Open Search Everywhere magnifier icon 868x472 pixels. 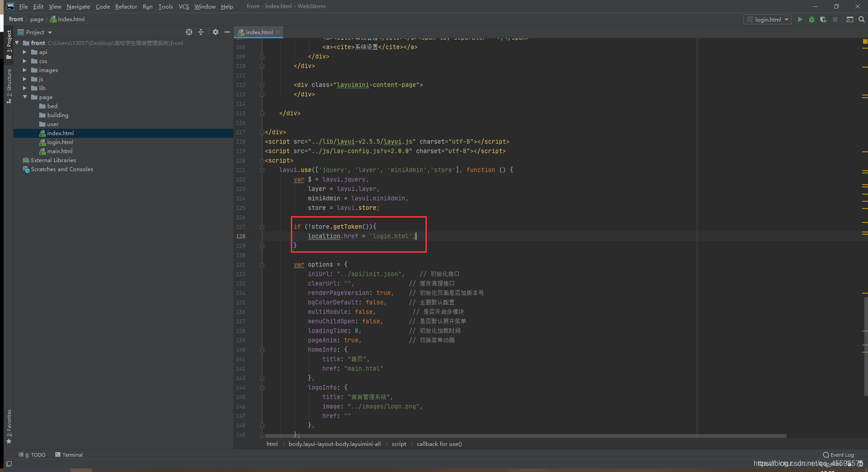[x=861, y=19]
